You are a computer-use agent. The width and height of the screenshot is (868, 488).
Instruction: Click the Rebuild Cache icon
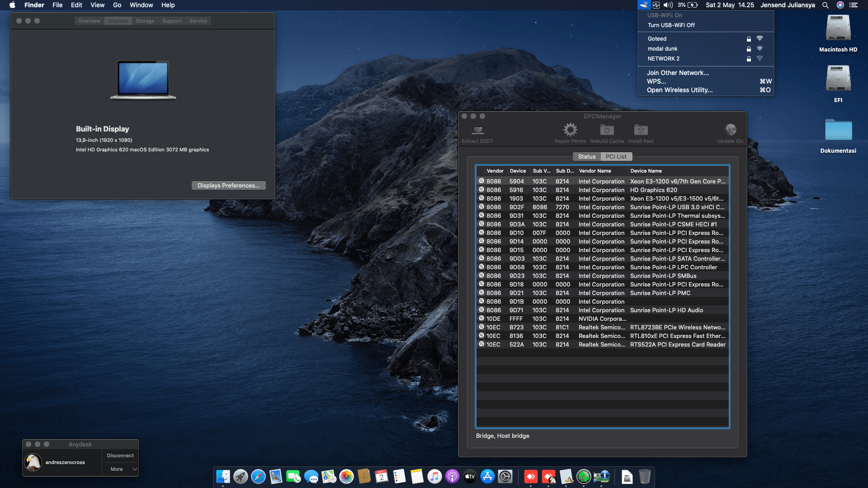[607, 130]
